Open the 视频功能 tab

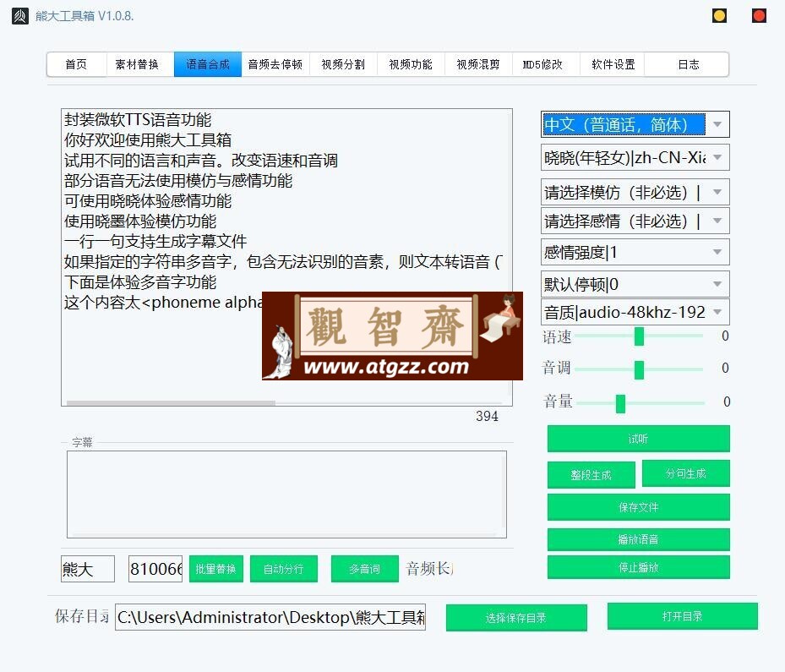(x=411, y=64)
